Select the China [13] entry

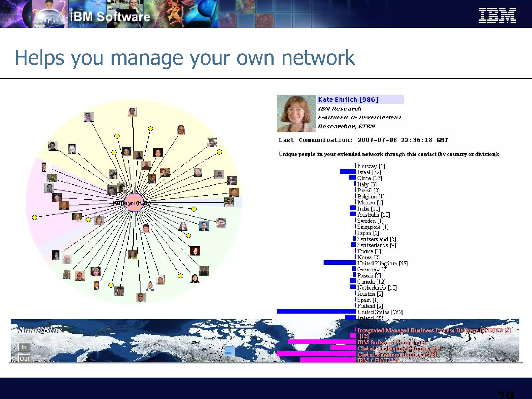coord(369,178)
